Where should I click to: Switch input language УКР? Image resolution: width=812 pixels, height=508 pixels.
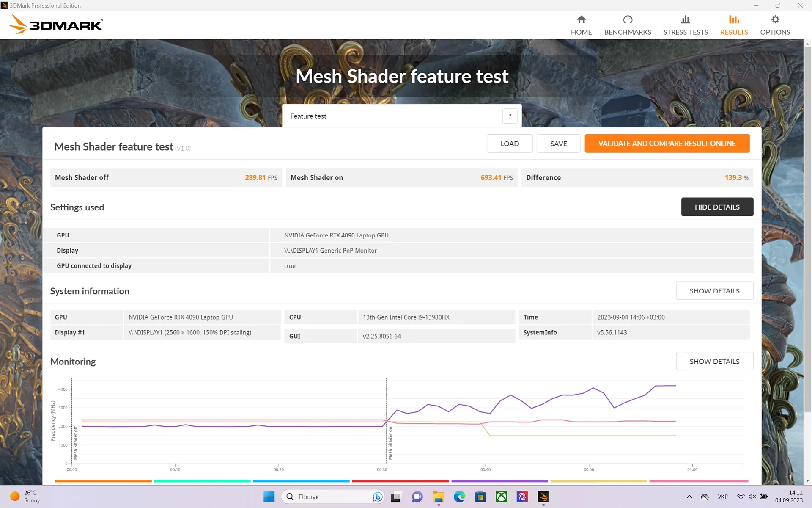click(x=723, y=497)
